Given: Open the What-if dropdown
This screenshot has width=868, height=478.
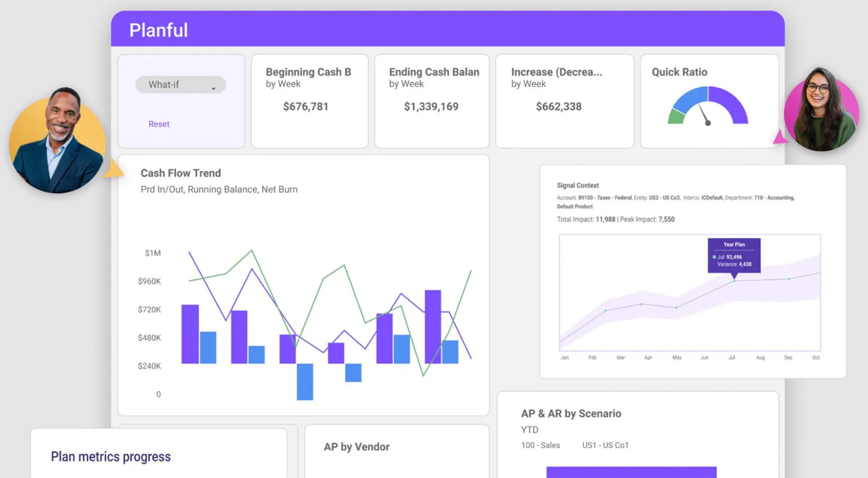Looking at the screenshot, I should click(x=180, y=84).
